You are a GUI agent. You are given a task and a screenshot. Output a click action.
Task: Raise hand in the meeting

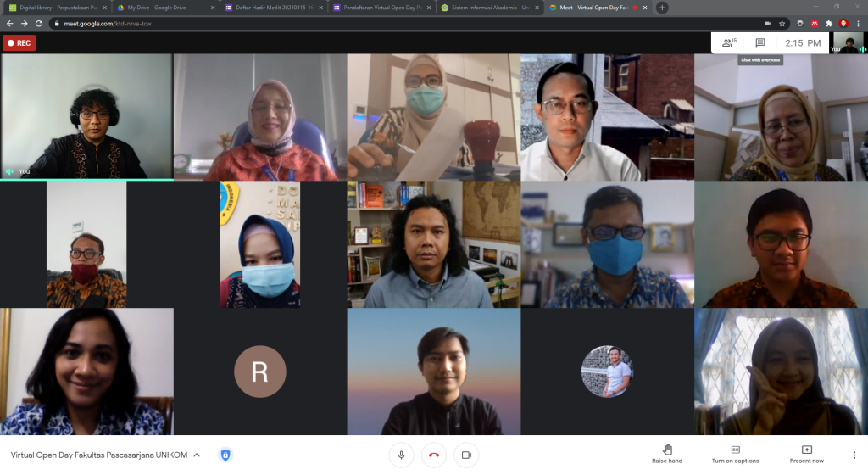coord(667,454)
